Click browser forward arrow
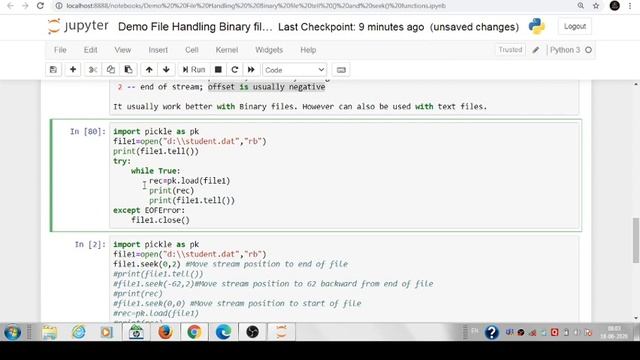Image resolution: width=640 pixels, height=360 pixels. coord(25,6)
